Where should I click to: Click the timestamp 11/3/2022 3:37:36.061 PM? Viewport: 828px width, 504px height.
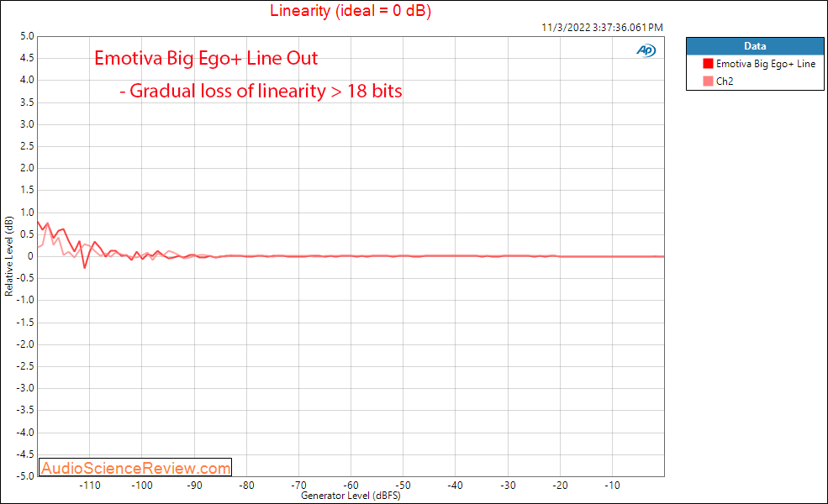(602, 28)
